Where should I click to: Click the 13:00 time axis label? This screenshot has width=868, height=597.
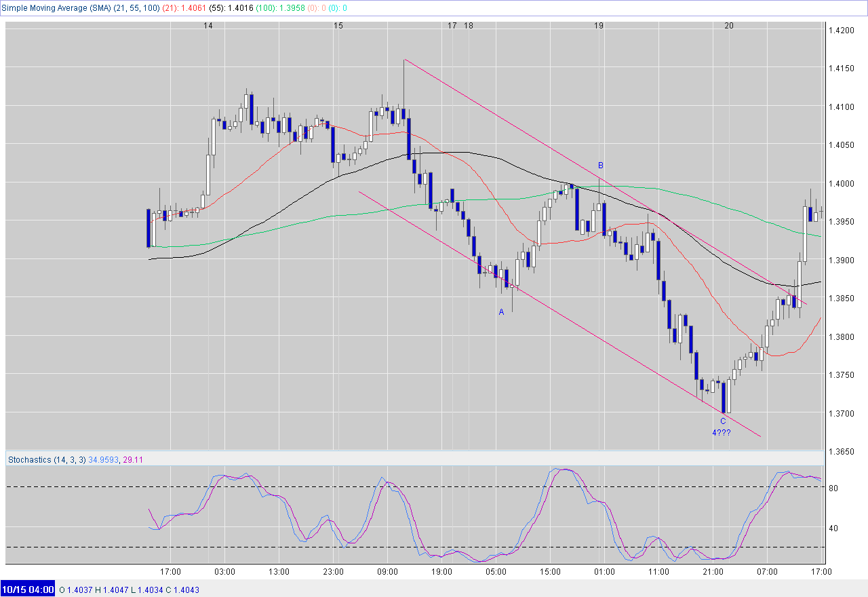tap(279, 572)
